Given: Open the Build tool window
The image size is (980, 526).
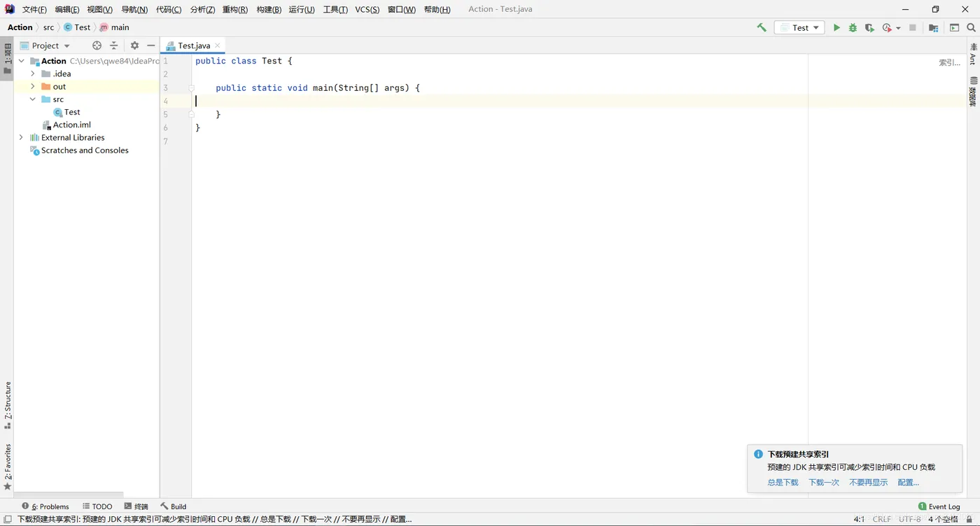Looking at the screenshot, I should click(173, 506).
